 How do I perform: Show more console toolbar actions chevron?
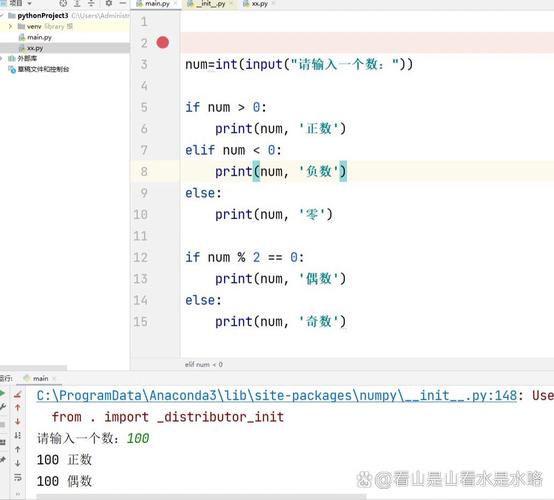pyautogui.click(x=18, y=494)
